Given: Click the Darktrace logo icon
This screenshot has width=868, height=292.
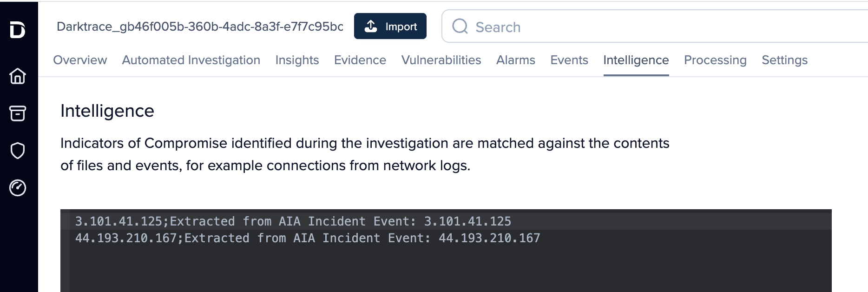Looking at the screenshot, I should click(x=18, y=30).
